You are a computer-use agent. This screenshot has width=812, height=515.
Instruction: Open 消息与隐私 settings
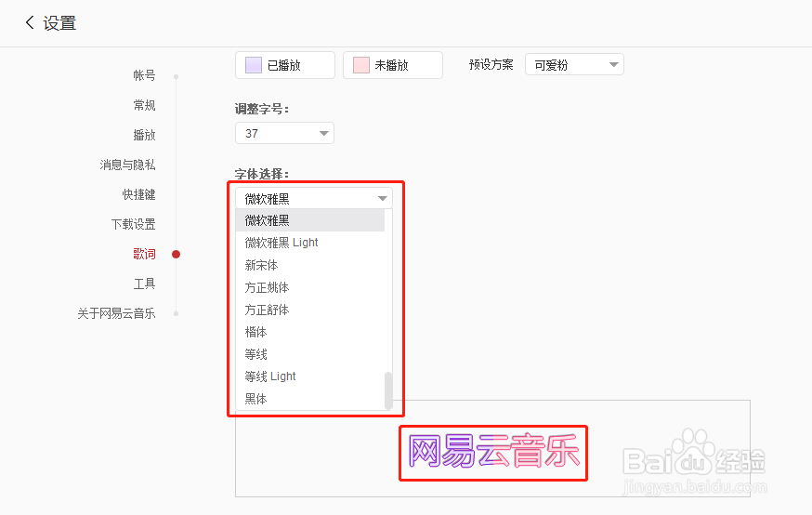(x=127, y=165)
